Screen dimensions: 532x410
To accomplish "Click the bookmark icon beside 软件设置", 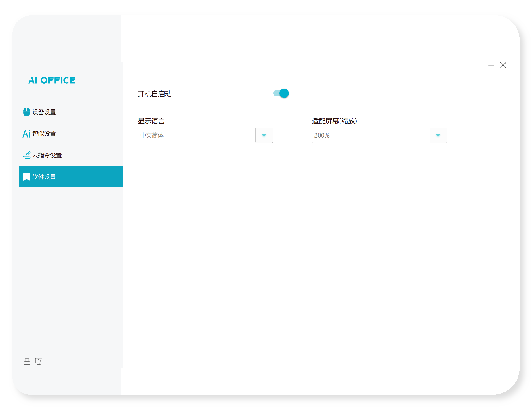I will 26,177.
